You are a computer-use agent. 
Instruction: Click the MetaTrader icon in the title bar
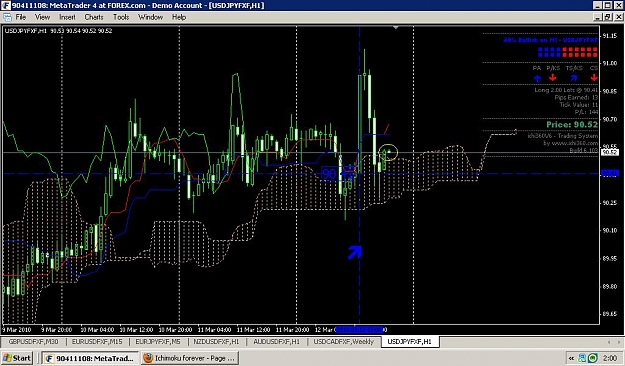[5, 5]
